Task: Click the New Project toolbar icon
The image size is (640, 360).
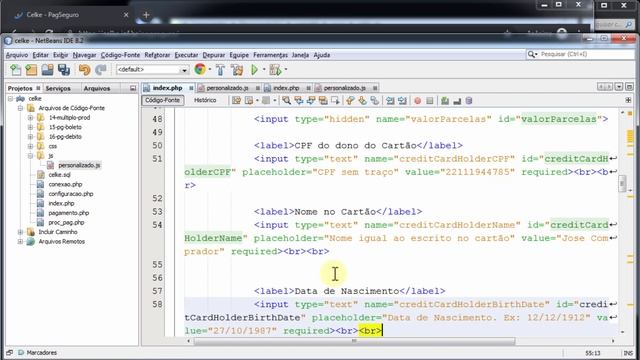Action: tap(31, 70)
